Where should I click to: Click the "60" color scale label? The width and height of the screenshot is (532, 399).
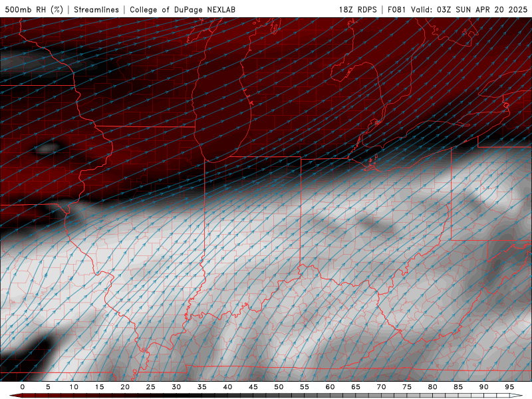(x=330, y=387)
